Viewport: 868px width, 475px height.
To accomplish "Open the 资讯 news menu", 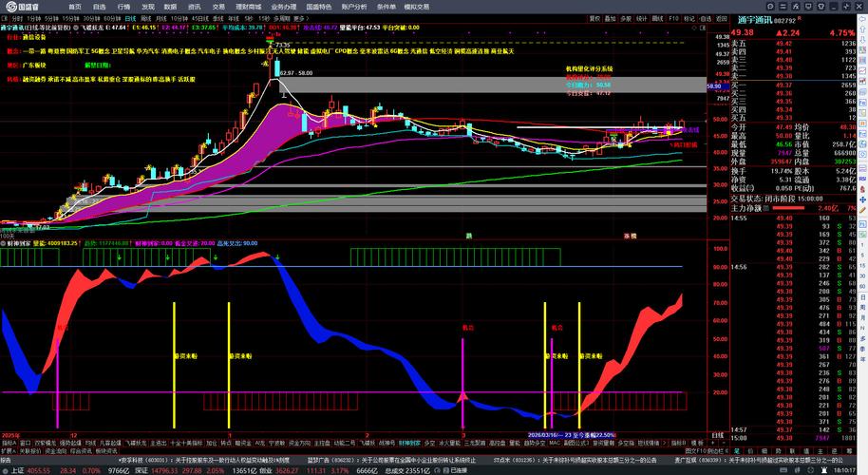I will [195, 7].
